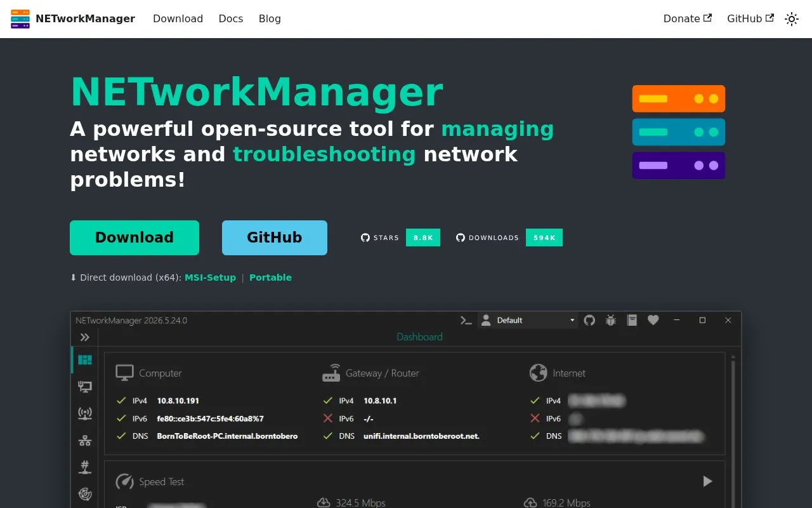Viewport: 812px width, 508px height.
Task: Click the heart donate icon
Action: 653,321
